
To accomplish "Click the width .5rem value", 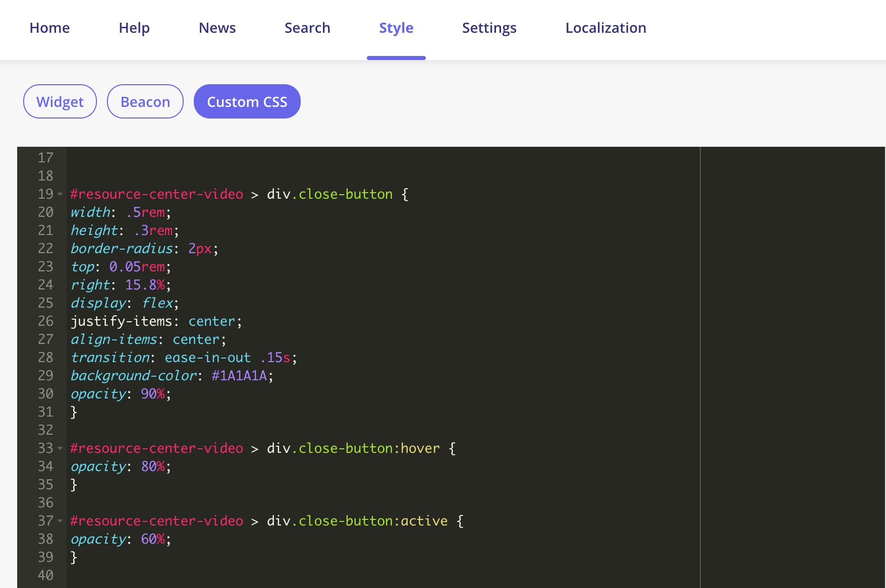I will [145, 212].
